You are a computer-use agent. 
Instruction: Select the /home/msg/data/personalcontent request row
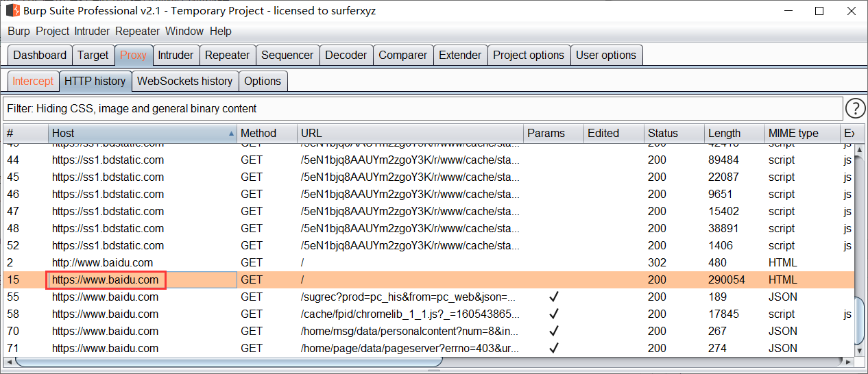coord(429,331)
